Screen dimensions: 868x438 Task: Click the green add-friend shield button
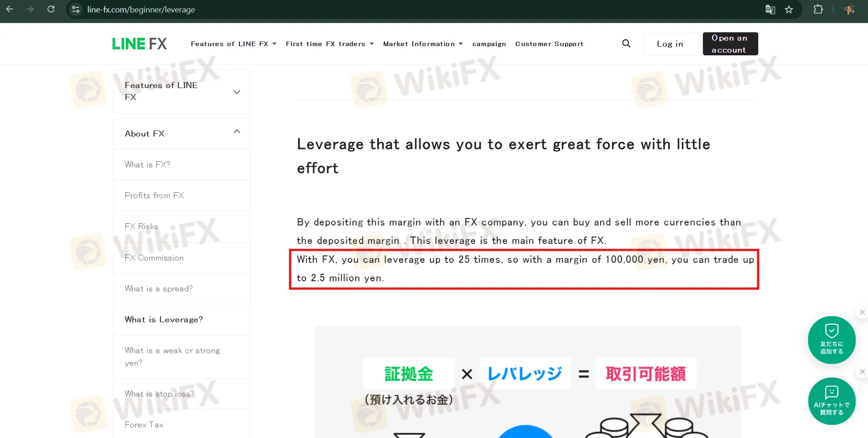click(x=832, y=340)
